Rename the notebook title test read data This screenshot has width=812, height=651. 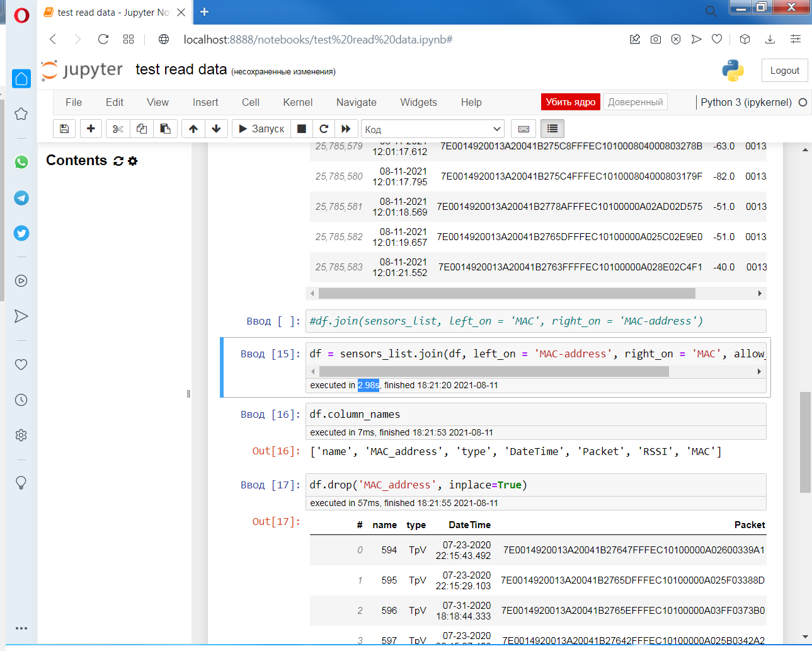point(181,69)
